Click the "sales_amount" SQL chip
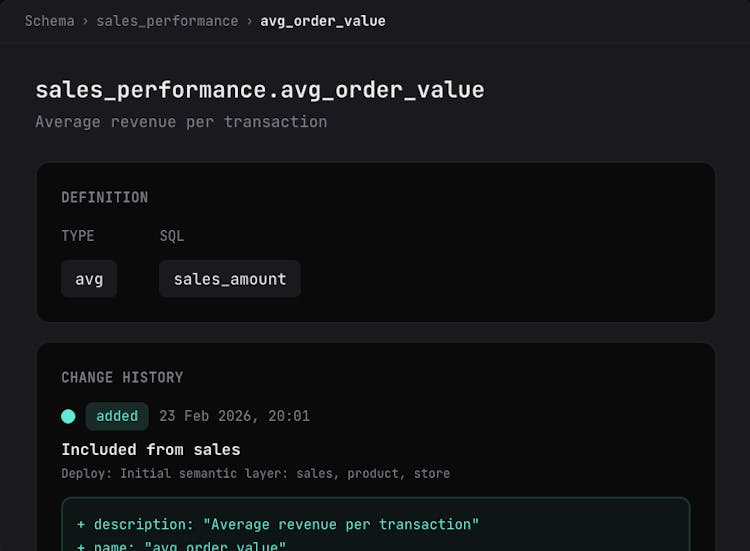 pyautogui.click(x=230, y=279)
